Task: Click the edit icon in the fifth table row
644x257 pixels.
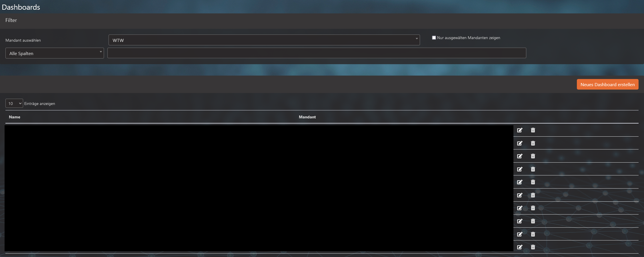Action: (520, 182)
